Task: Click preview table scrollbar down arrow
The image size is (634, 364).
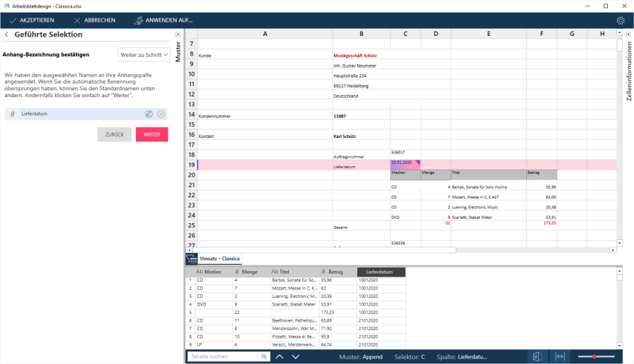Action: click(x=619, y=346)
